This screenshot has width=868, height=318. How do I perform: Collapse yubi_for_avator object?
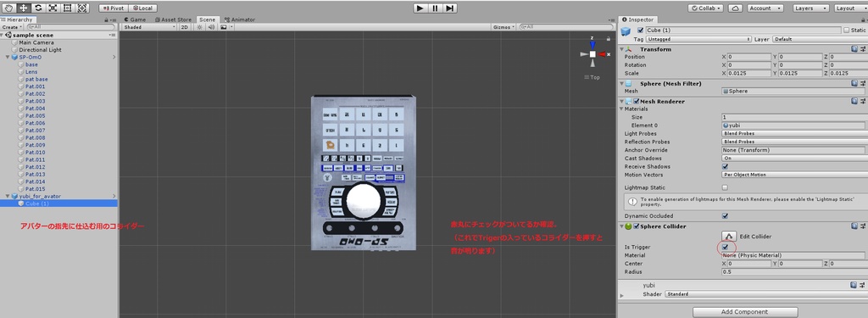point(7,196)
